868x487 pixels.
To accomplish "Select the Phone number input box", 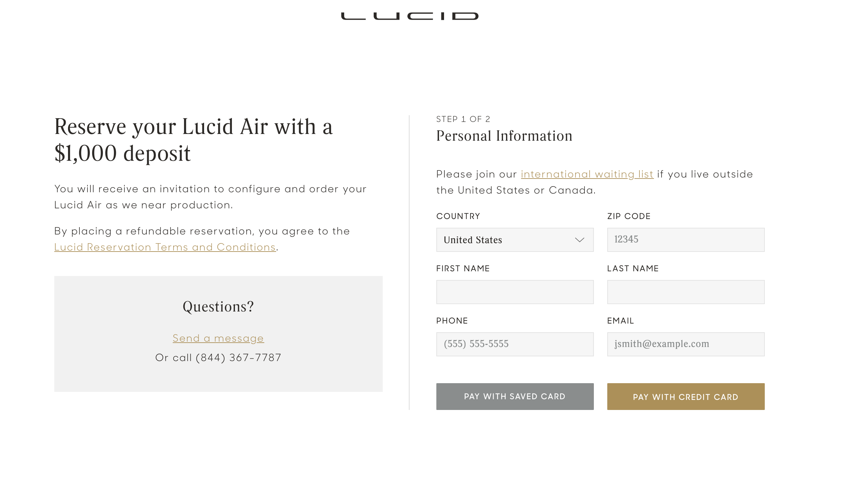I will click(514, 344).
